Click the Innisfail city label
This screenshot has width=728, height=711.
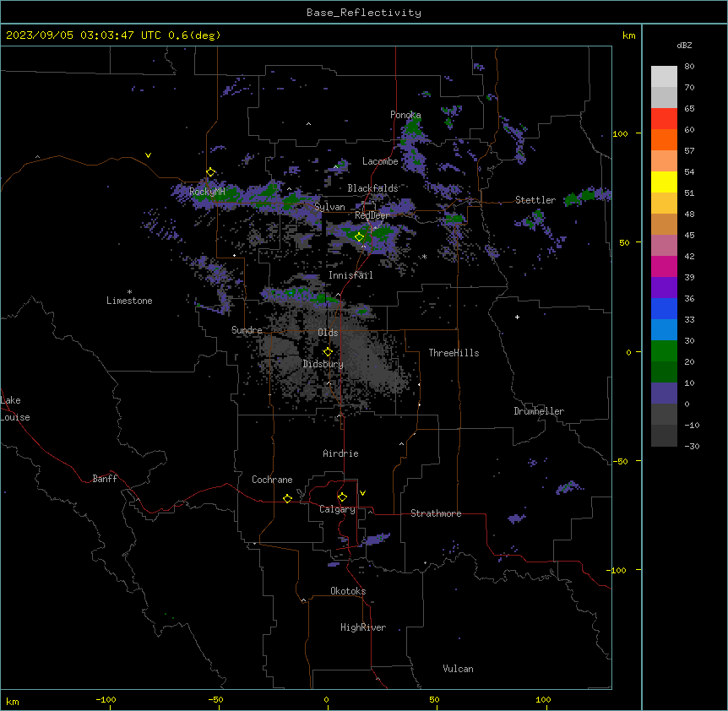(350, 275)
